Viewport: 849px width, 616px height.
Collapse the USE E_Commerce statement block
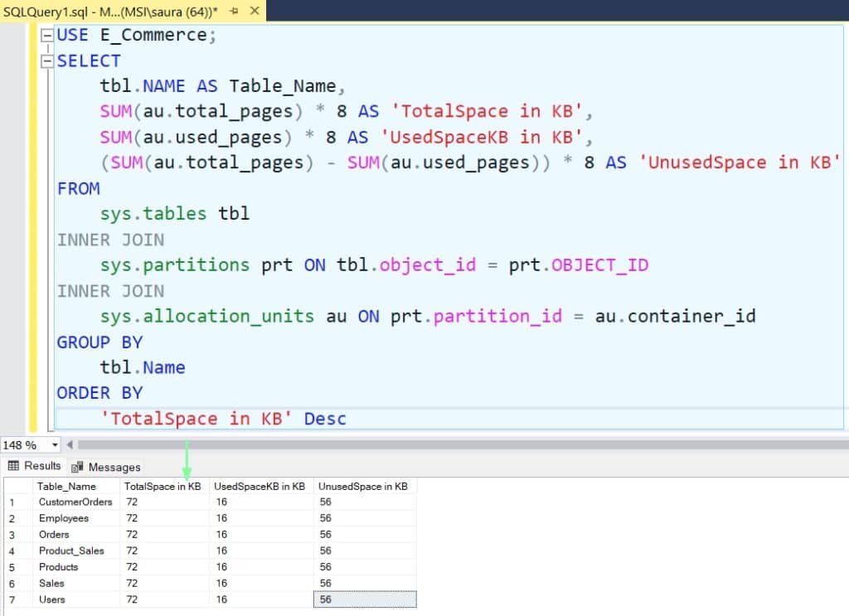[x=47, y=34]
